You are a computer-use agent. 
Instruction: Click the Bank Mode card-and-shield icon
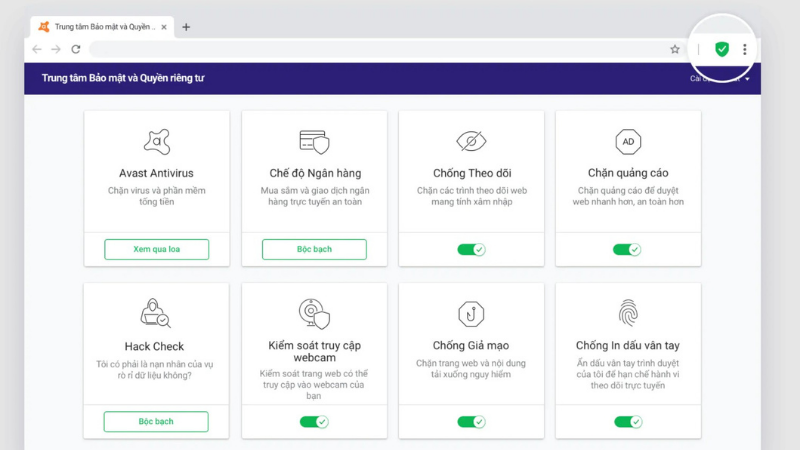(314, 142)
